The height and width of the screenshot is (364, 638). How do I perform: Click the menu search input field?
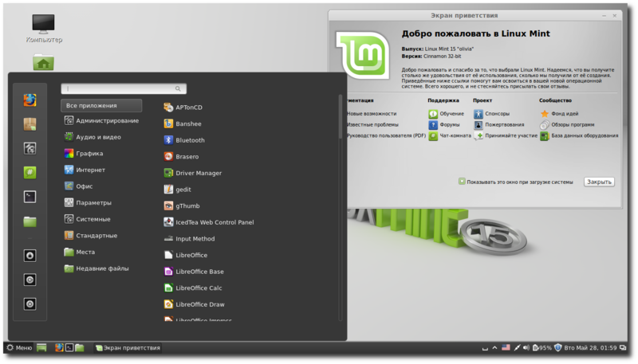click(x=124, y=88)
